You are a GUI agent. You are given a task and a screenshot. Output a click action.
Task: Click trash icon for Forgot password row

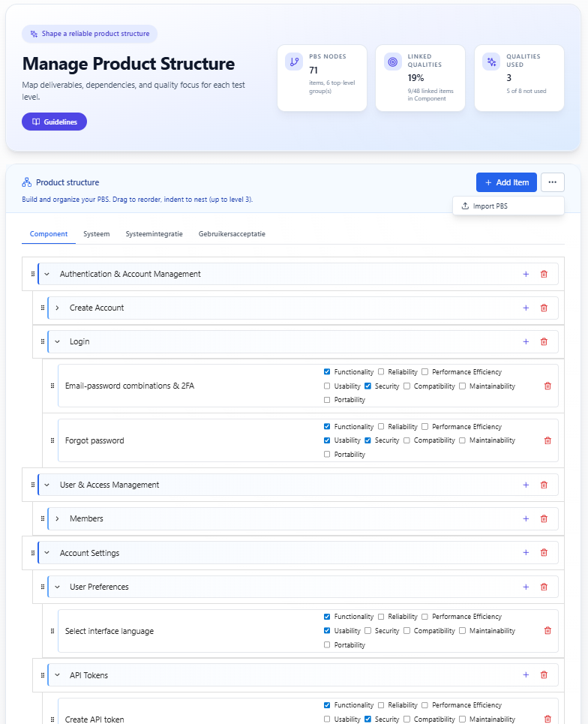click(x=547, y=440)
